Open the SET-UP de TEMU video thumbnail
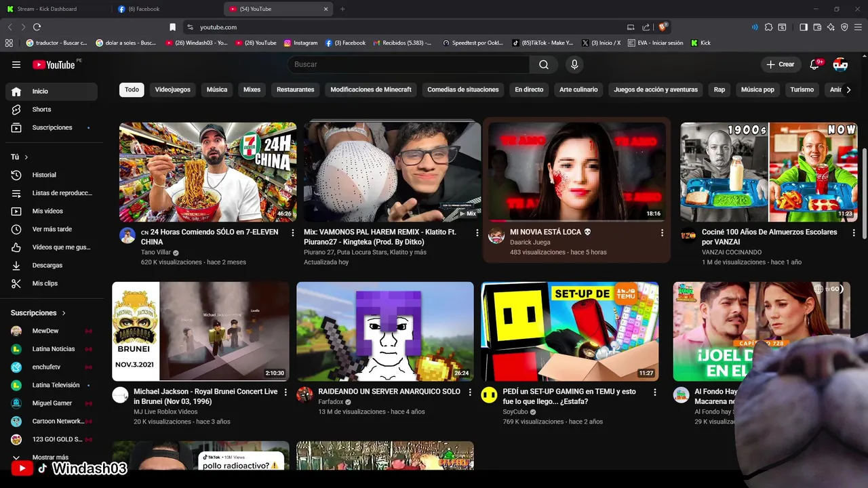868x488 pixels. [x=570, y=331]
